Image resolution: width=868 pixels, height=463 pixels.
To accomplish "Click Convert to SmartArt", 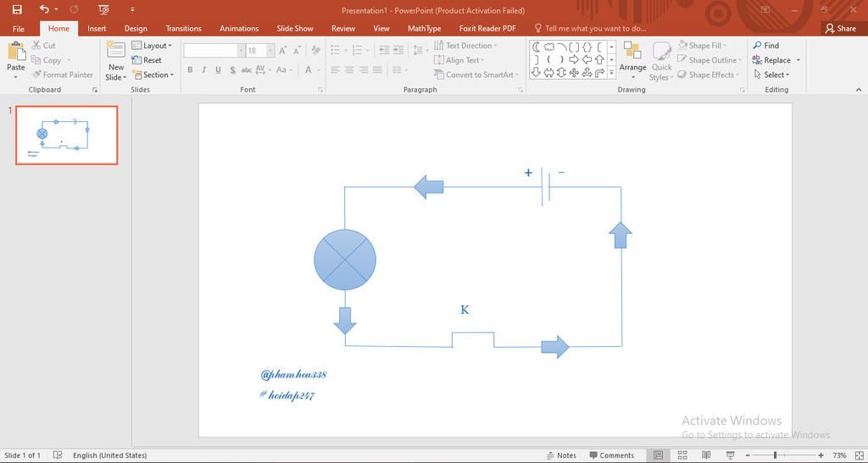I will (476, 75).
